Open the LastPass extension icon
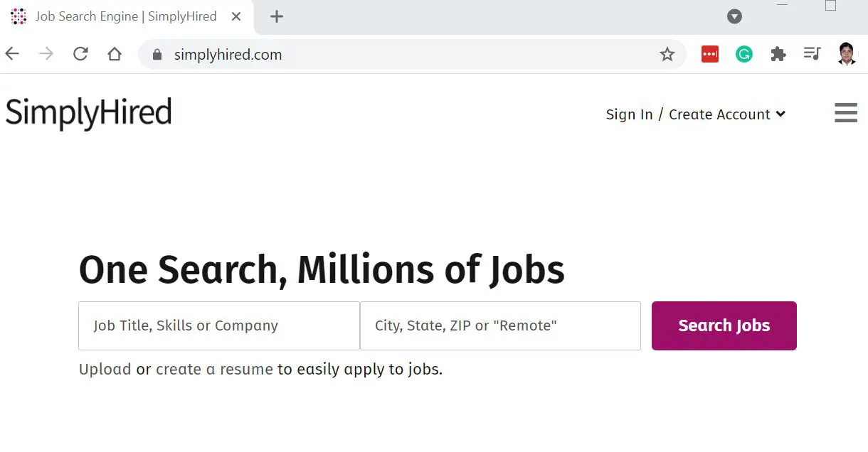The image size is (868, 452). click(709, 54)
